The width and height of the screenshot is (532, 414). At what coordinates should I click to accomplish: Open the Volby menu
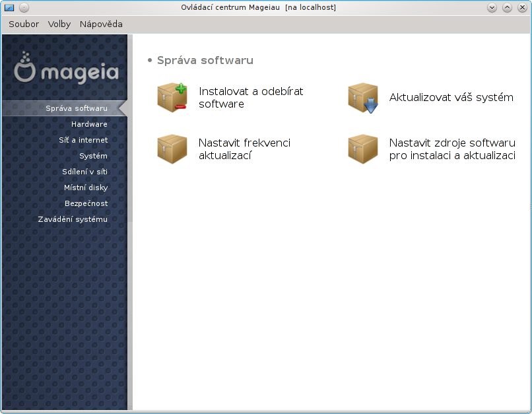point(59,24)
